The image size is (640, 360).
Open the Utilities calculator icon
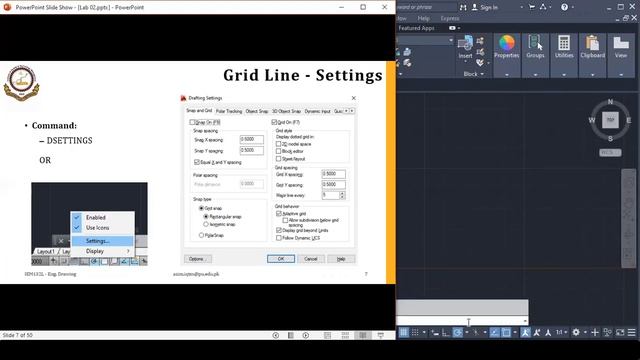click(564, 42)
